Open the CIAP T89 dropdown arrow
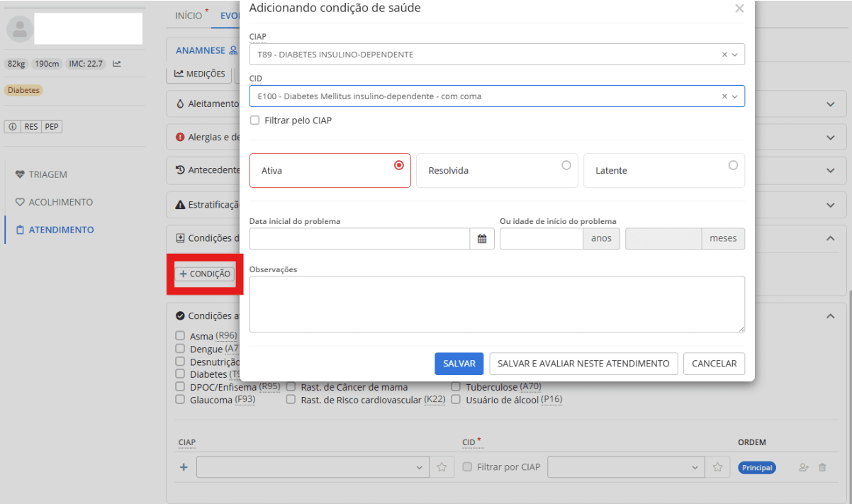The width and height of the screenshot is (852, 504). pyautogui.click(x=734, y=55)
